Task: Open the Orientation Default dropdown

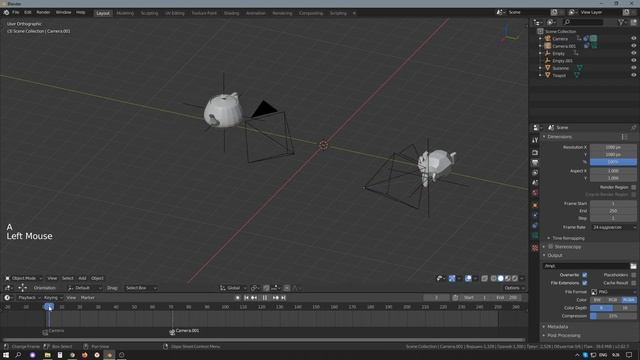Action: point(85,288)
